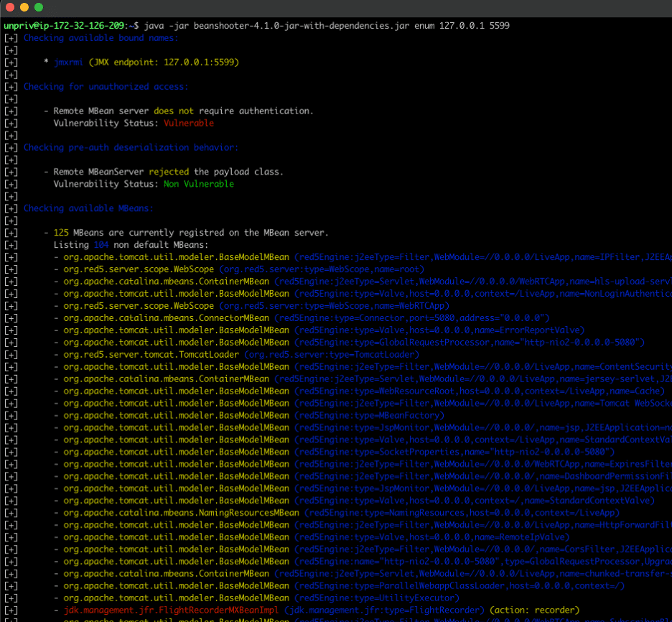Maximize the terminal using the green button
The image size is (672, 622).
tap(39, 7)
